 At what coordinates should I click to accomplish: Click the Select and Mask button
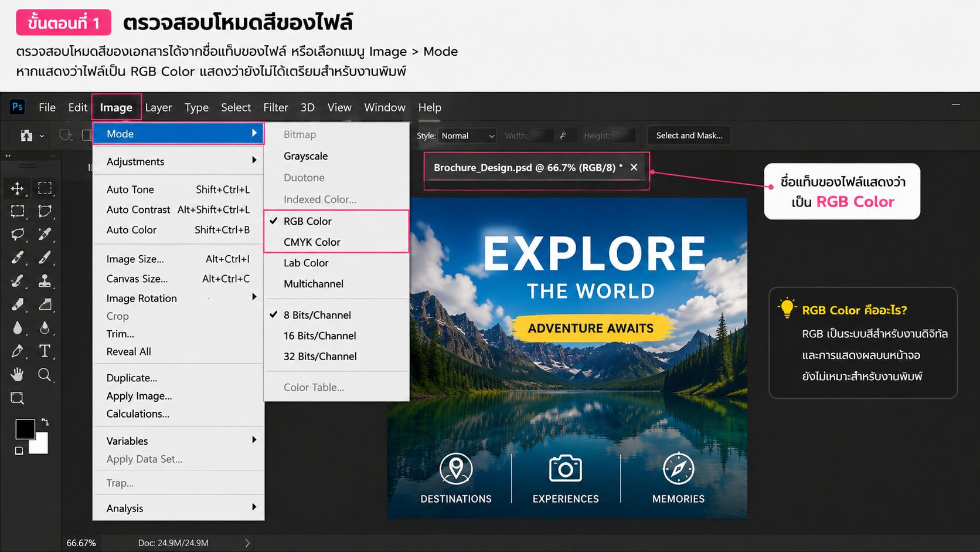[x=689, y=136]
